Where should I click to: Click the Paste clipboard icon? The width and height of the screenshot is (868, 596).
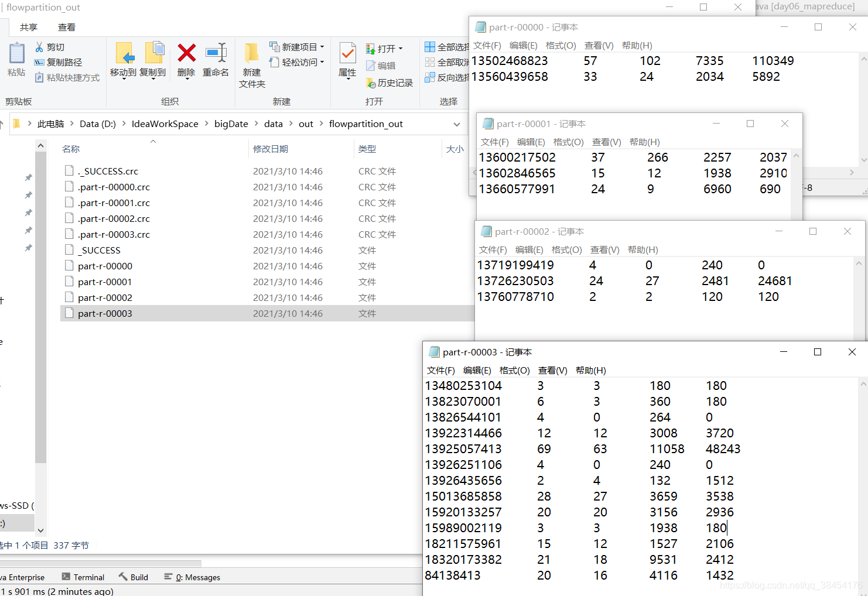[16, 54]
